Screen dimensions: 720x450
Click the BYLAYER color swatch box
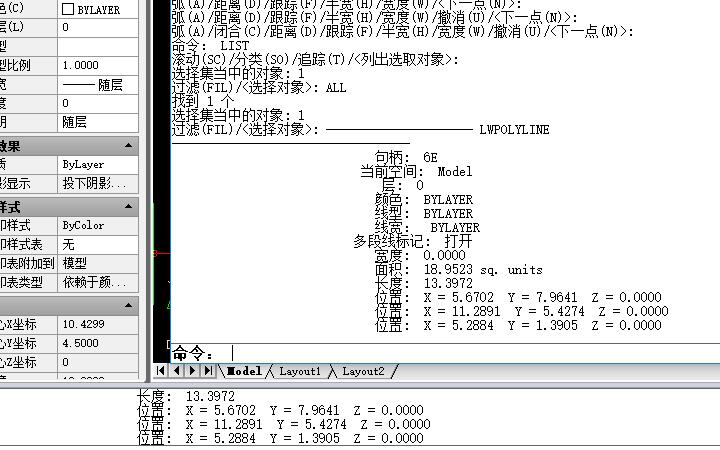click(68, 9)
